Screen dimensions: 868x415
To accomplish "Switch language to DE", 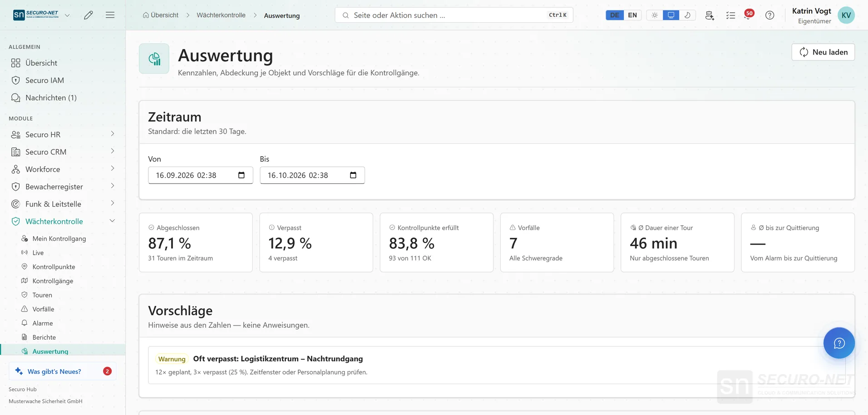I will point(615,15).
